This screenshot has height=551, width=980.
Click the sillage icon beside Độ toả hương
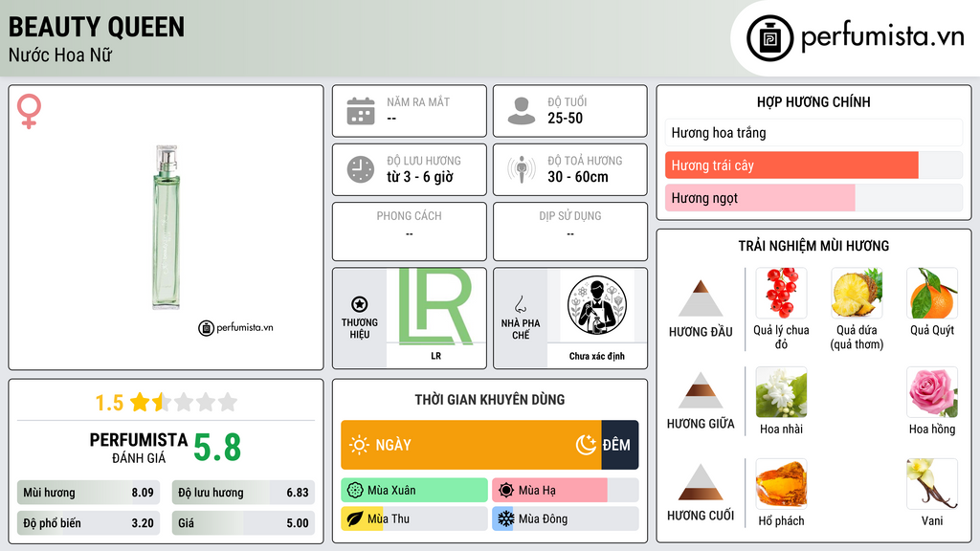tap(522, 169)
